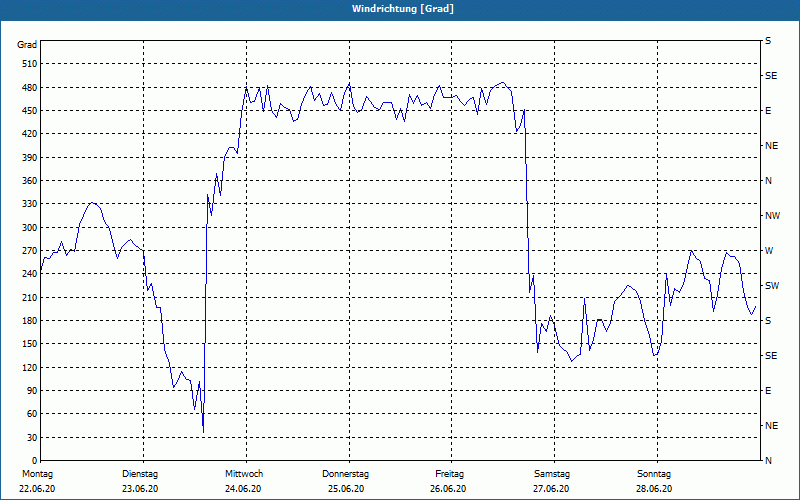
Task: Select the 390 degree axis label
Action: (30, 157)
